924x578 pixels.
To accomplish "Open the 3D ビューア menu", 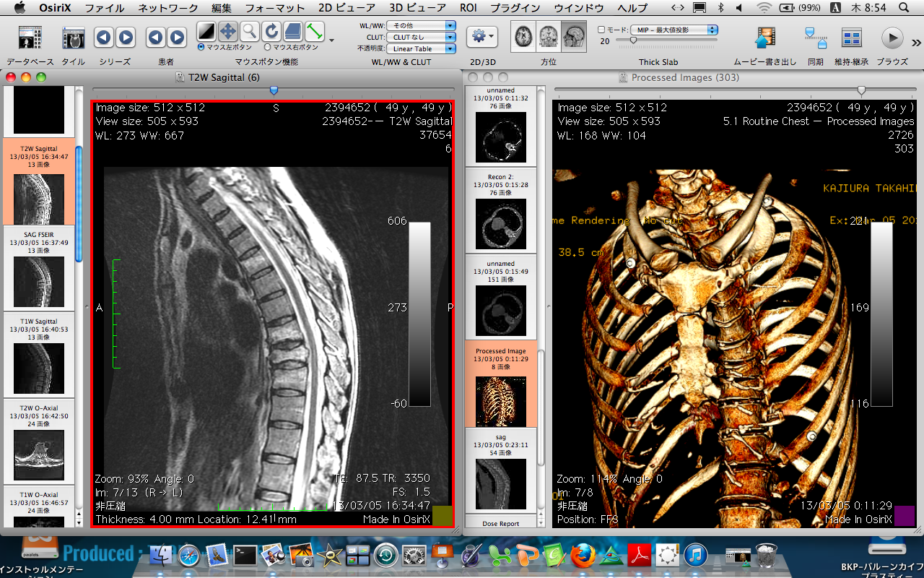I will 418,8.
